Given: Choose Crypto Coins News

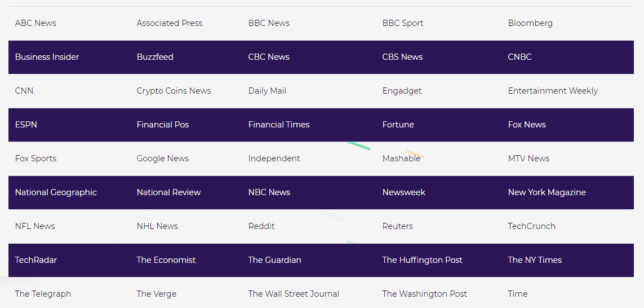Looking at the screenshot, I should pyautogui.click(x=174, y=91).
